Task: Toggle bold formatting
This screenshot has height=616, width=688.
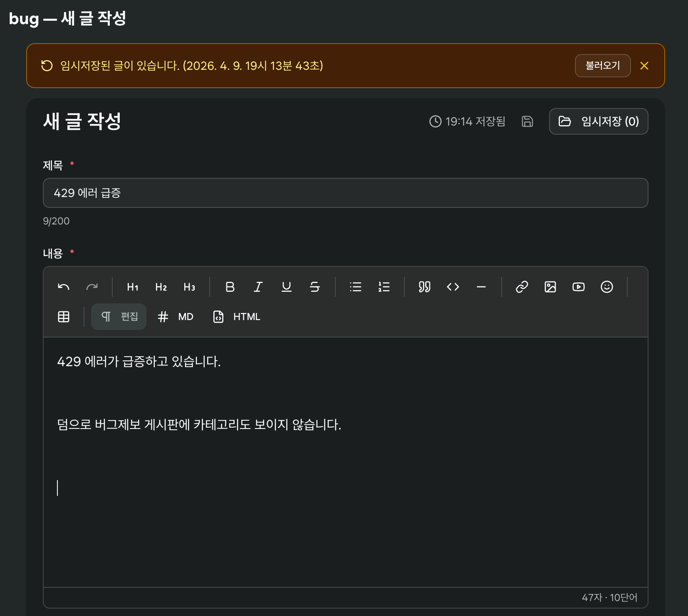Action: click(x=230, y=287)
